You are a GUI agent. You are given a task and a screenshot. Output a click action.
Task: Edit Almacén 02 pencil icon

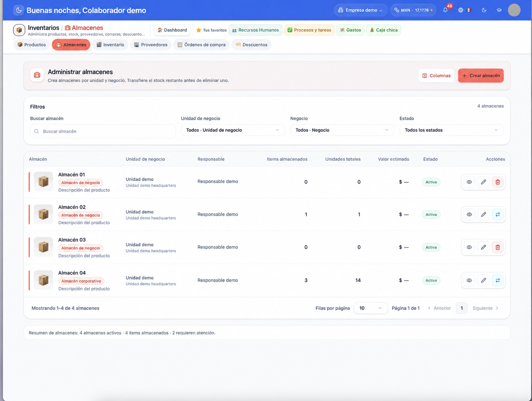pyautogui.click(x=483, y=214)
